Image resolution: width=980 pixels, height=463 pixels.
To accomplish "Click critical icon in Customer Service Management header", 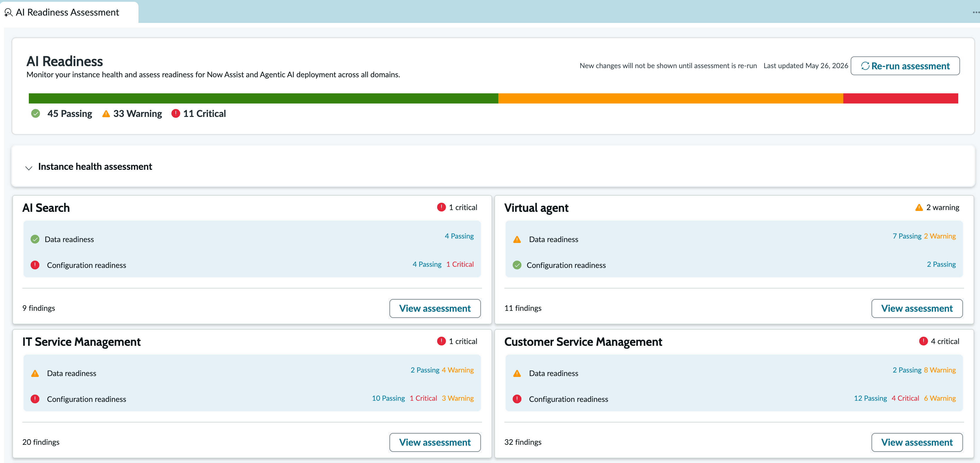I will click(923, 341).
